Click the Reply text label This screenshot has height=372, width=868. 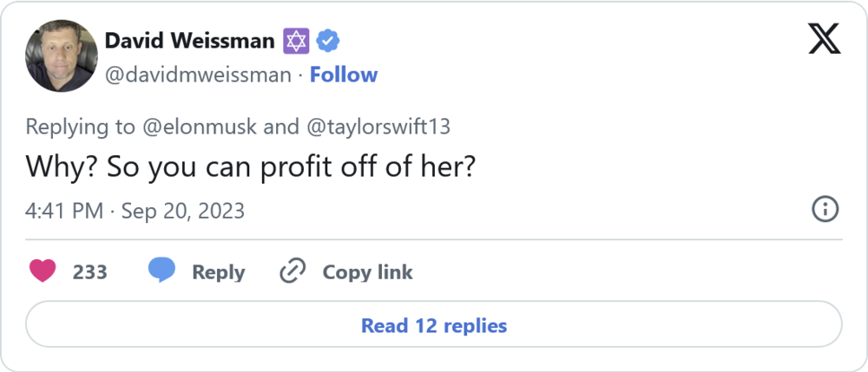point(218,272)
